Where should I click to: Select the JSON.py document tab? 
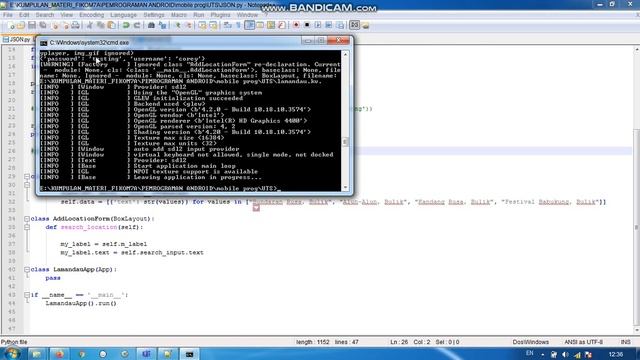17,40
